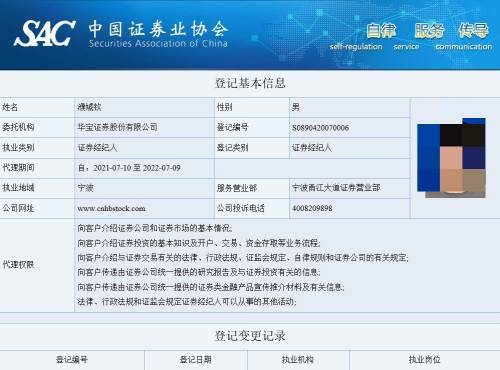Click the 登记编号 label in info table
The width and height of the screenshot is (500, 370).
click(x=252, y=127)
